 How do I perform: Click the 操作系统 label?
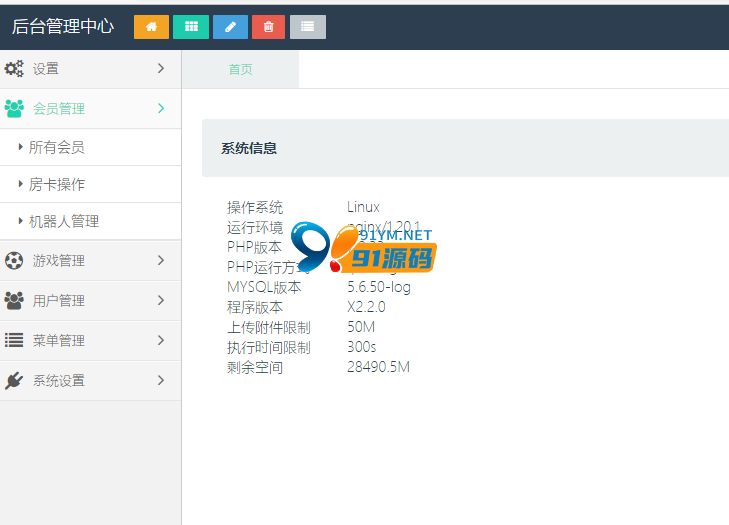pyautogui.click(x=255, y=207)
